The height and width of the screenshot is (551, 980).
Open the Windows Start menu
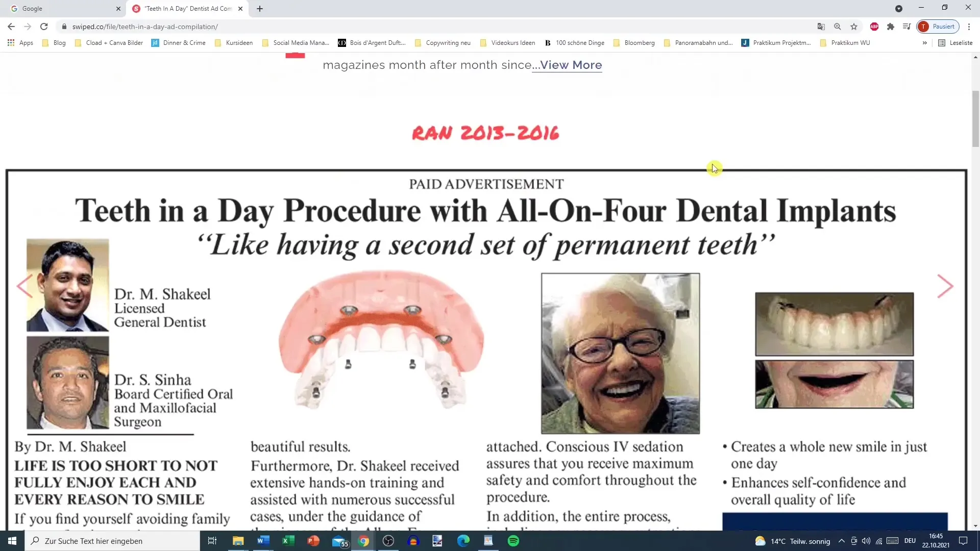coord(12,541)
